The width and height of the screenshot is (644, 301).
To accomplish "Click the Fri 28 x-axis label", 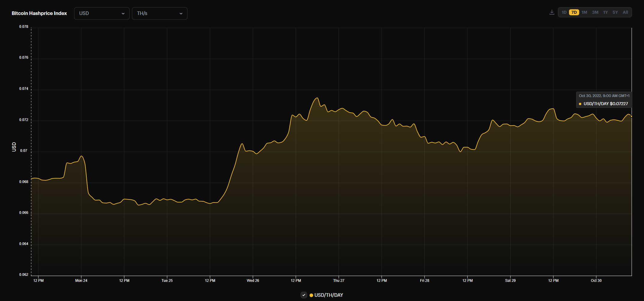I will 424,281.
